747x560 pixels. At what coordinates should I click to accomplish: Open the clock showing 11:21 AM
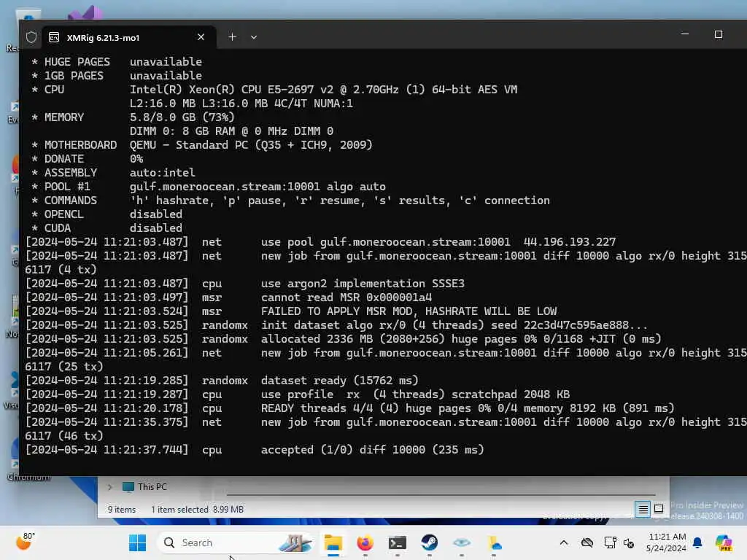click(x=666, y=542)
